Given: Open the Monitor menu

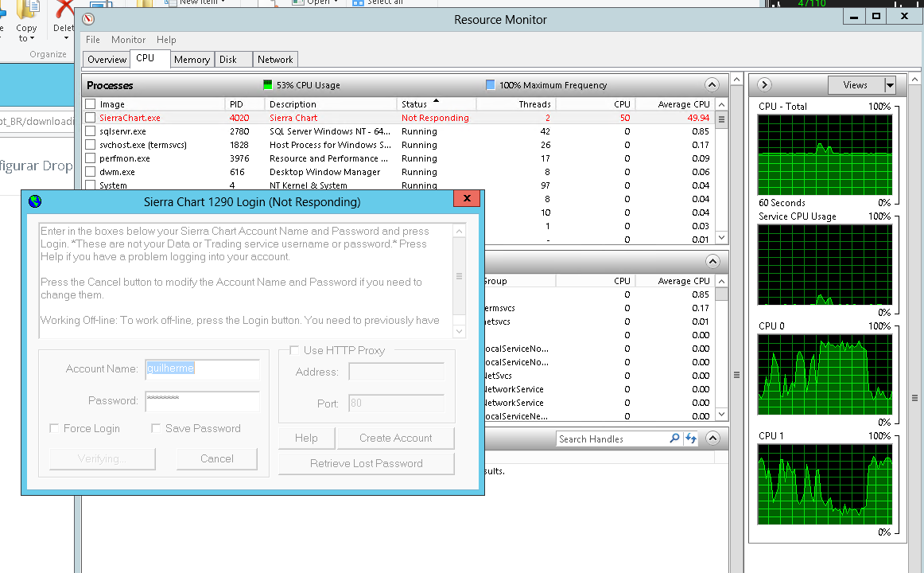Looking at the screenshot, I should pos(128,40).
